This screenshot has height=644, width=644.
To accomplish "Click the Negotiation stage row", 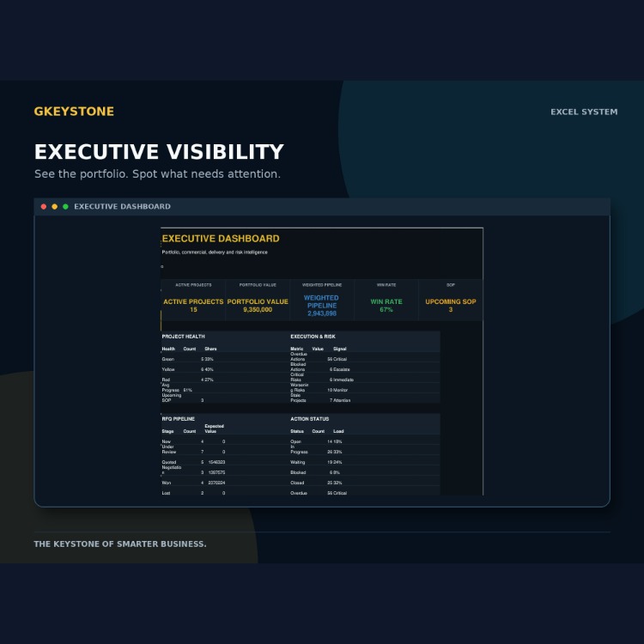I will click(x=225, y=470).
